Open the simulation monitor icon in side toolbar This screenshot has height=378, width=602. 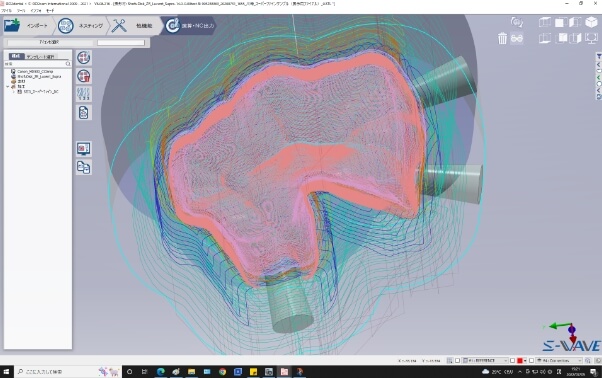[x=84, y=149]
